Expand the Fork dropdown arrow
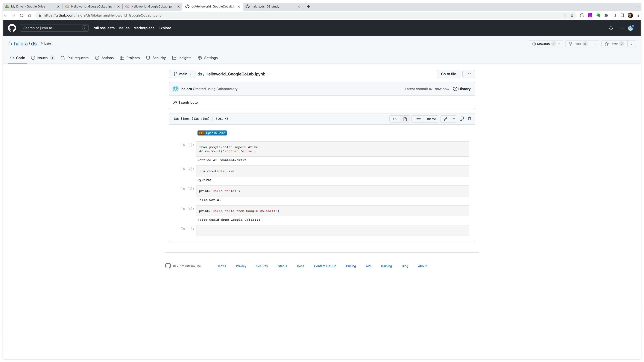Screen dimensions: 644x362 coord(595,44)
